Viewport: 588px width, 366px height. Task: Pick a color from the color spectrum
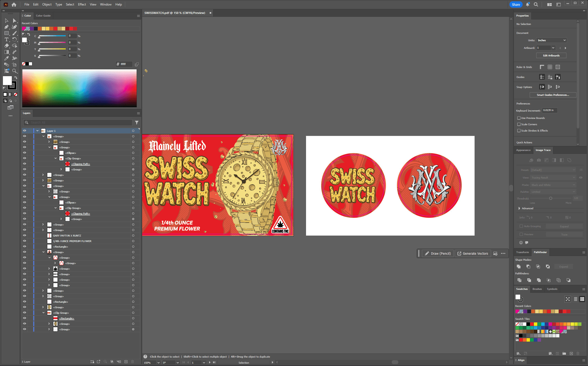(x=79, y=88)
